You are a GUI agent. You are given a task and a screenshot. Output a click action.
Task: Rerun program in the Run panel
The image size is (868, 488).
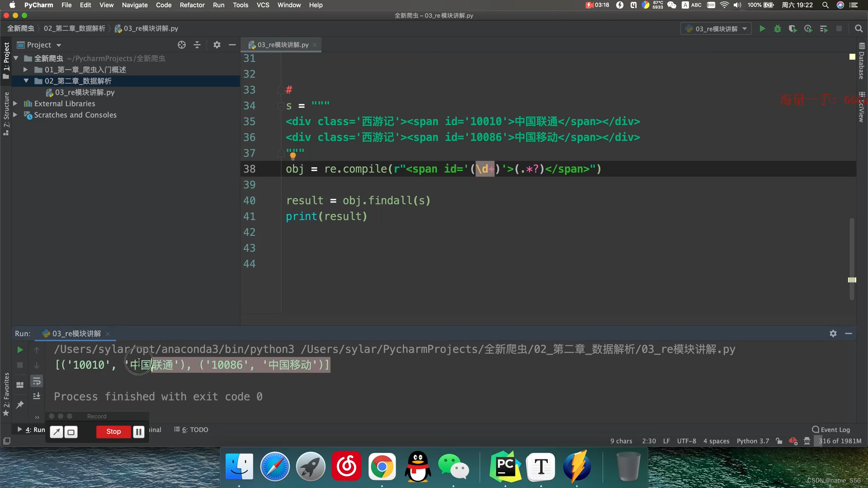coord(20,350)
